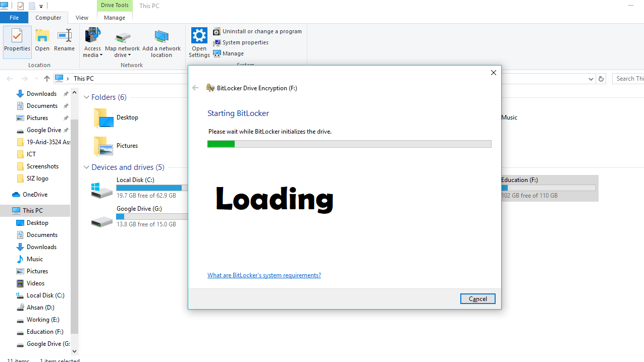Select This PC in navigation pane

35,211
